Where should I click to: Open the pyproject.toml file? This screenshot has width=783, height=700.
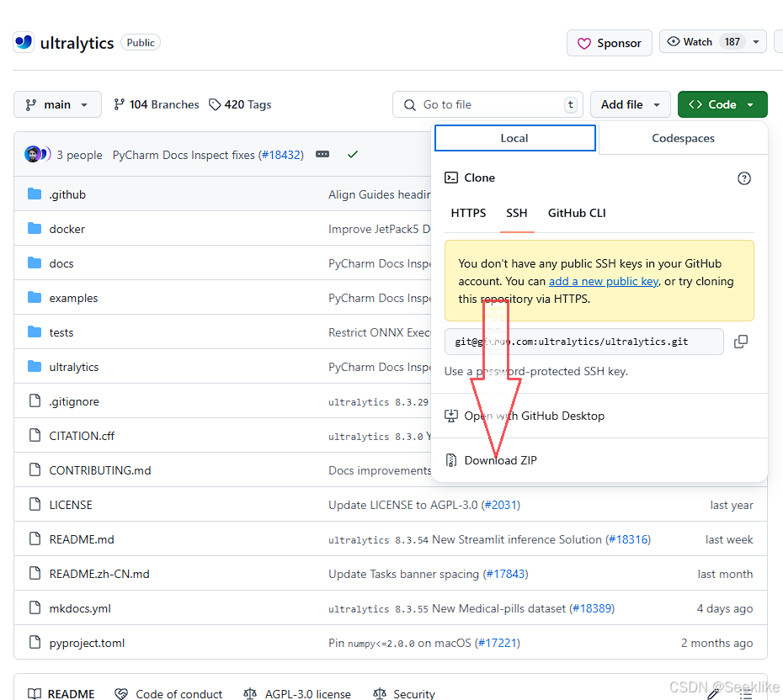pos(87,643)
